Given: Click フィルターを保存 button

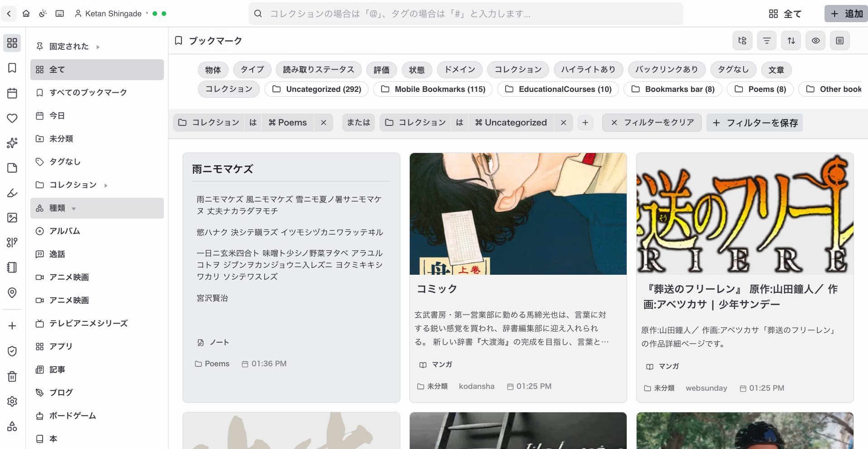Looking at the screenshot, I should (x=755, y=123).
